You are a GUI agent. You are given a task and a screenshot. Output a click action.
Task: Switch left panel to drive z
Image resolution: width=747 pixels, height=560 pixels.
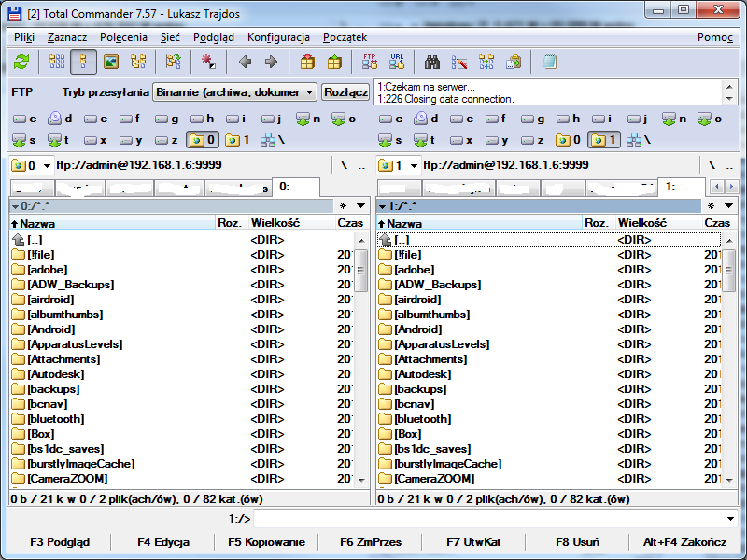tap(167, 141)
